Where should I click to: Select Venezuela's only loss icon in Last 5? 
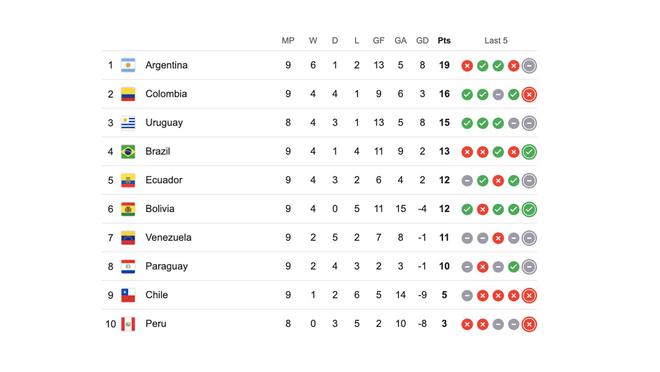[x=498, y=238]
